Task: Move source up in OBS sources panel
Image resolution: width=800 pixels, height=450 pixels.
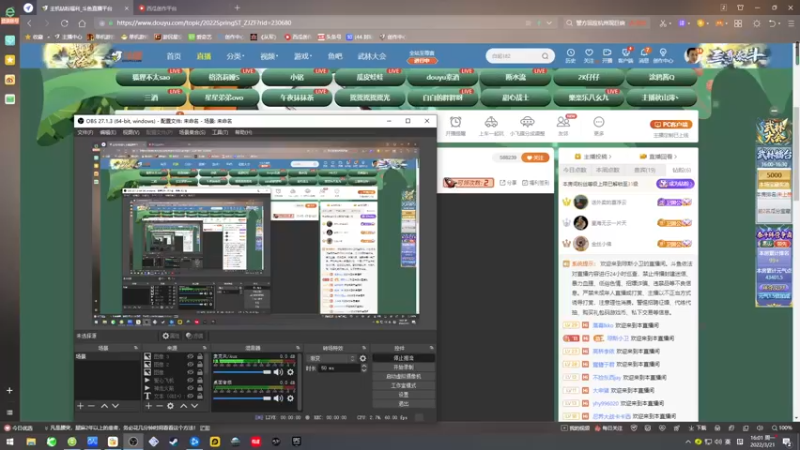Action: (x=183, y=406)
